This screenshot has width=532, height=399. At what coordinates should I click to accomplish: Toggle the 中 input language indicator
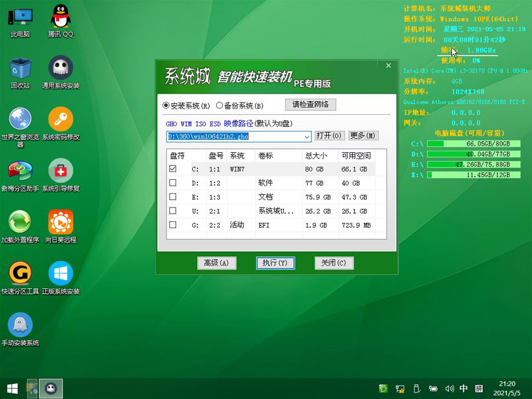464,388
